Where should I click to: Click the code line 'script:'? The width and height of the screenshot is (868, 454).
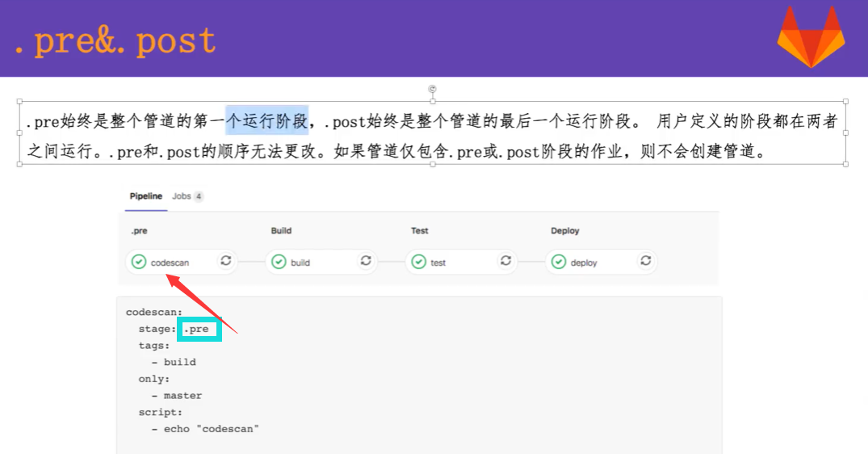[160, 412]
